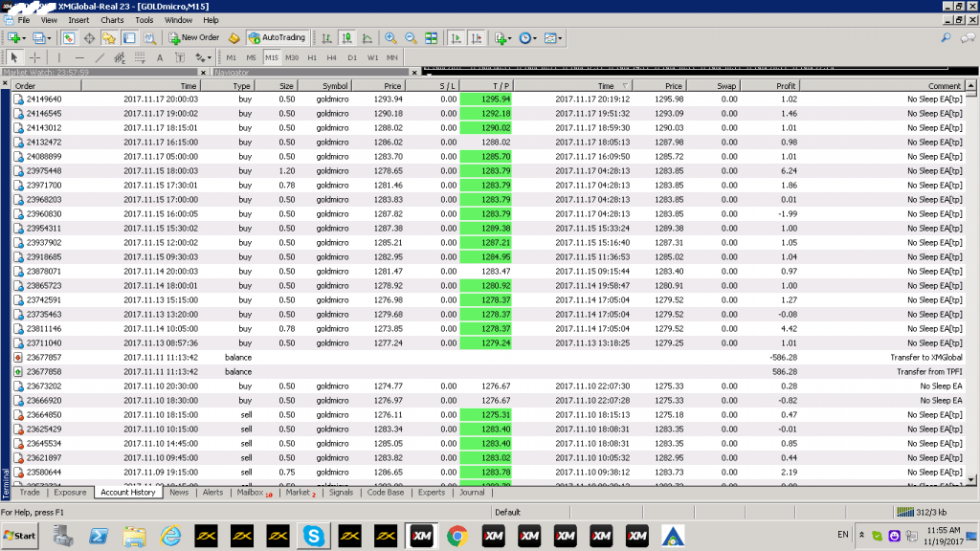The image size is (980, 551).
Task: Sort by the Order column header
Action: [46, 86]
